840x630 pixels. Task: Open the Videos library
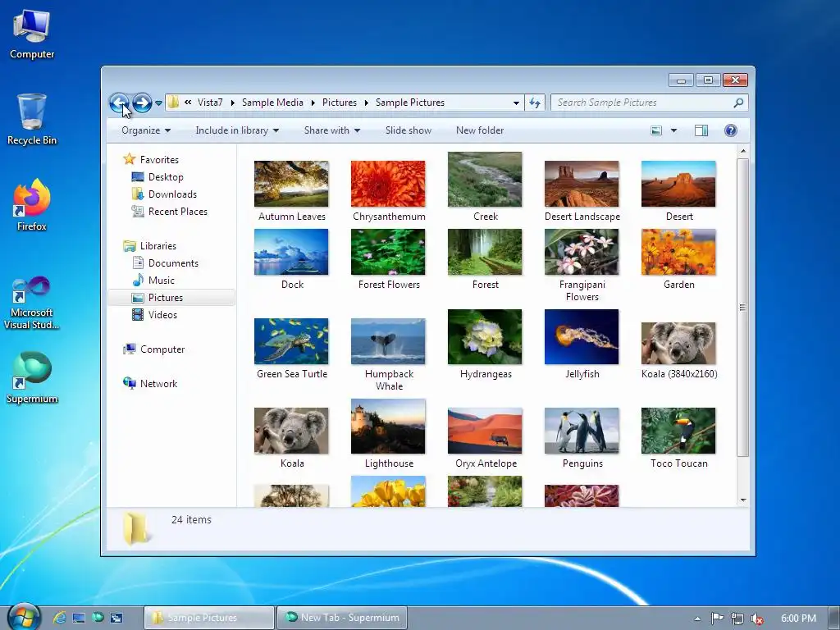pos(154,314)
